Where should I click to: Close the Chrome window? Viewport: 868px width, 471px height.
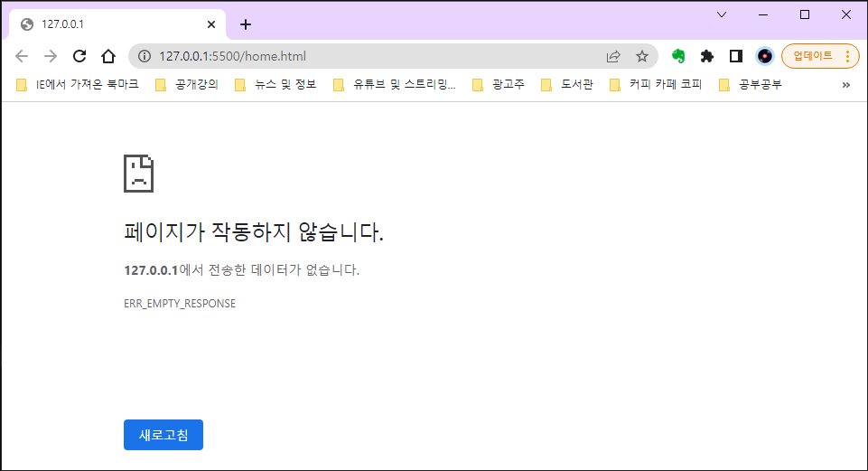coord(846,15)
